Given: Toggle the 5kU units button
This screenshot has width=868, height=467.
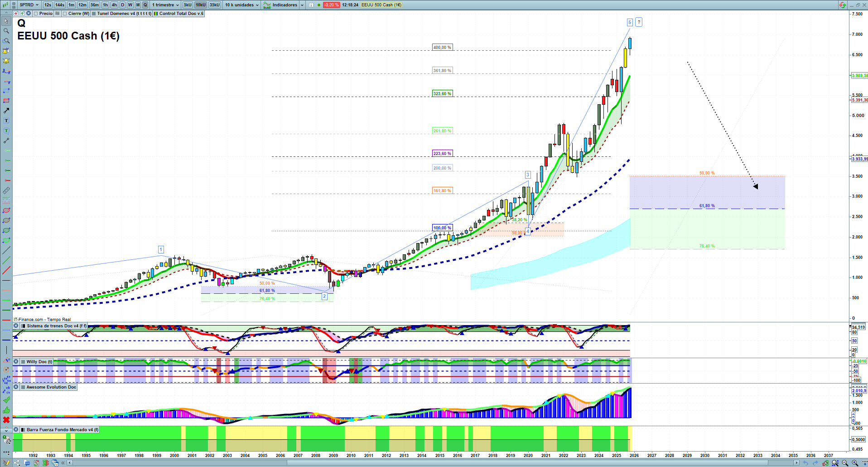Looking at the screenshot, I should tap(188, 5).
